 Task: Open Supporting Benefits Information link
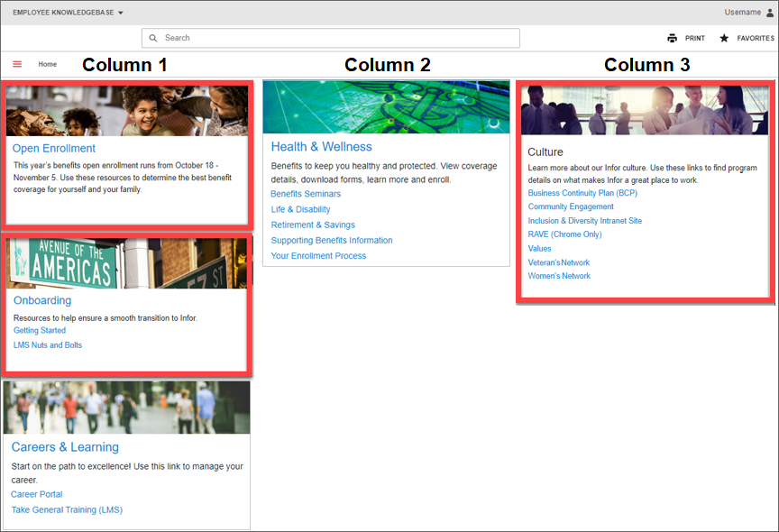332,241
